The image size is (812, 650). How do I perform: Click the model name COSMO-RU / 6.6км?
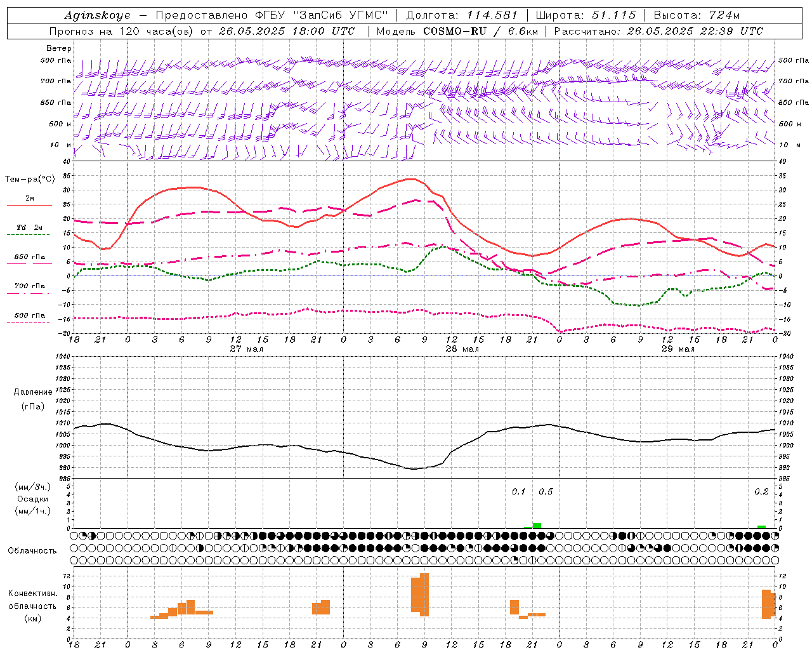coord(480,31)
